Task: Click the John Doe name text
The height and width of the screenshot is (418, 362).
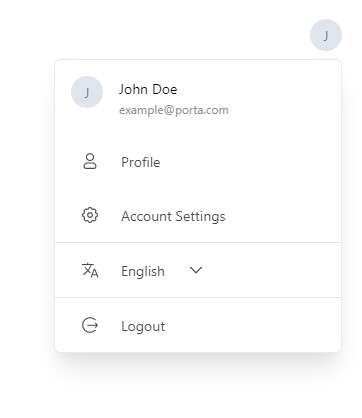Action: click(x=148, y=89)
